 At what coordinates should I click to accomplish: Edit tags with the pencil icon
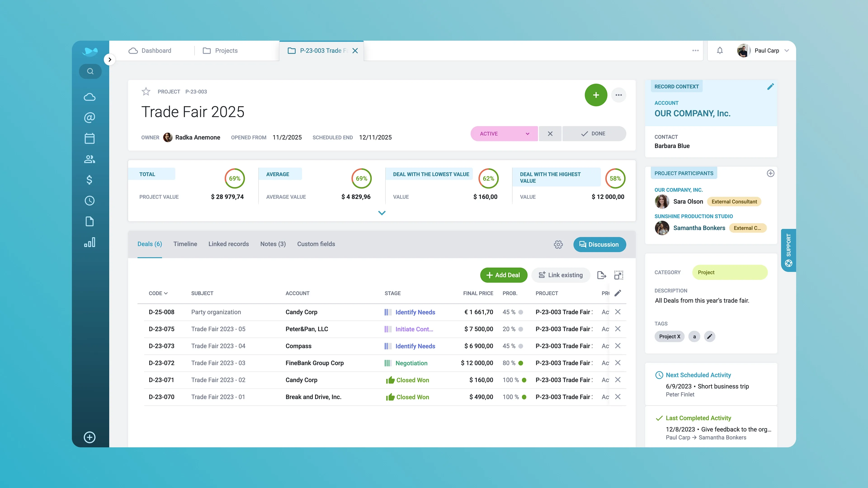tap(710, 336)
